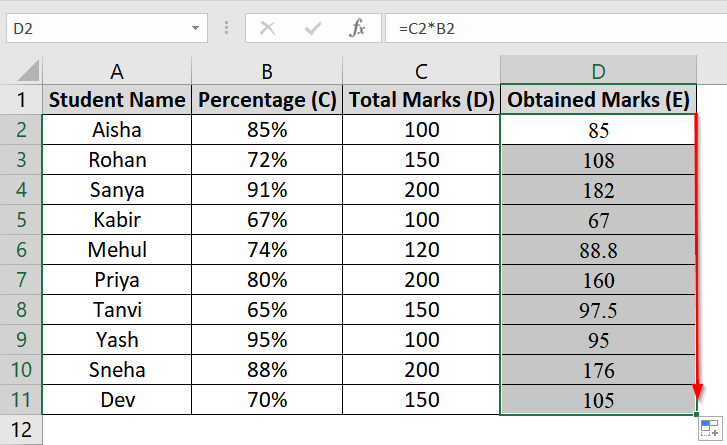Select obtained marks cell 182

(x=598, y=190)
